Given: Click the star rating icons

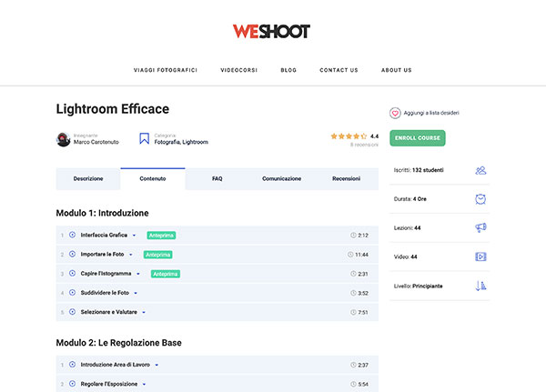Looking at the screenshot, I should pyautogui.click(x=349, y=136).
